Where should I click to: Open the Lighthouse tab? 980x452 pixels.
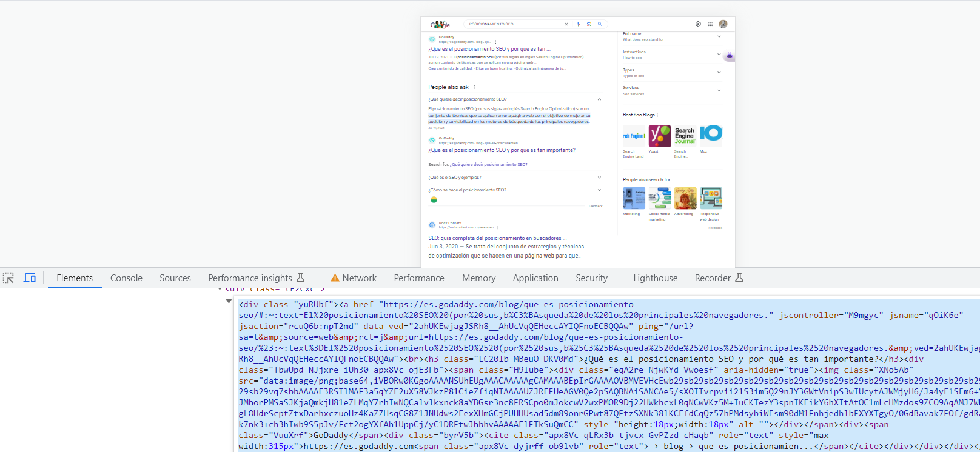point(656,278)
